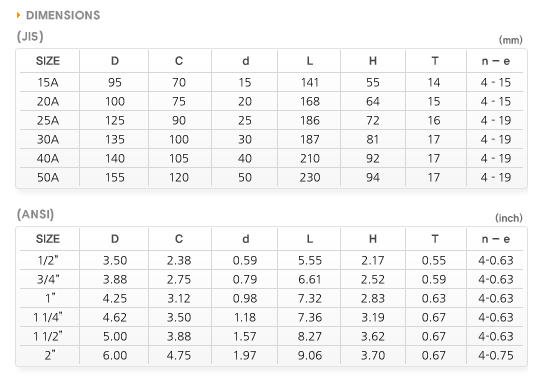This screenshot has width=540, height=390.
Task: Click the (mm) unit label
Action: pos(511,40)
